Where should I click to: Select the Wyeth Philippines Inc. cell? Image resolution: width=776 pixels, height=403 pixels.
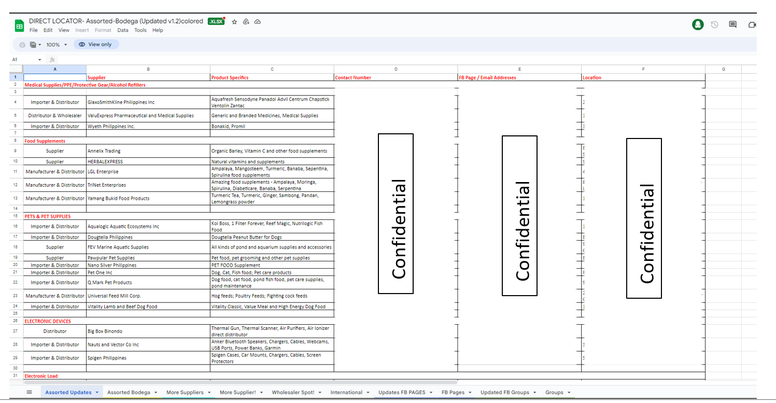(148, 126)
